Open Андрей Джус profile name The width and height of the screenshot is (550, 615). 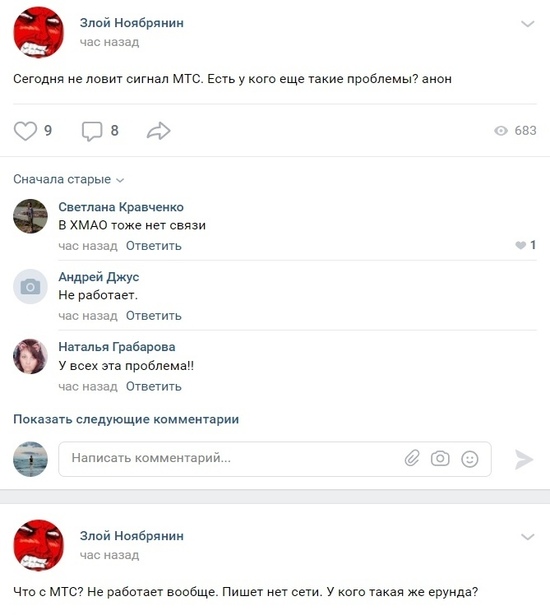[98, 277]
